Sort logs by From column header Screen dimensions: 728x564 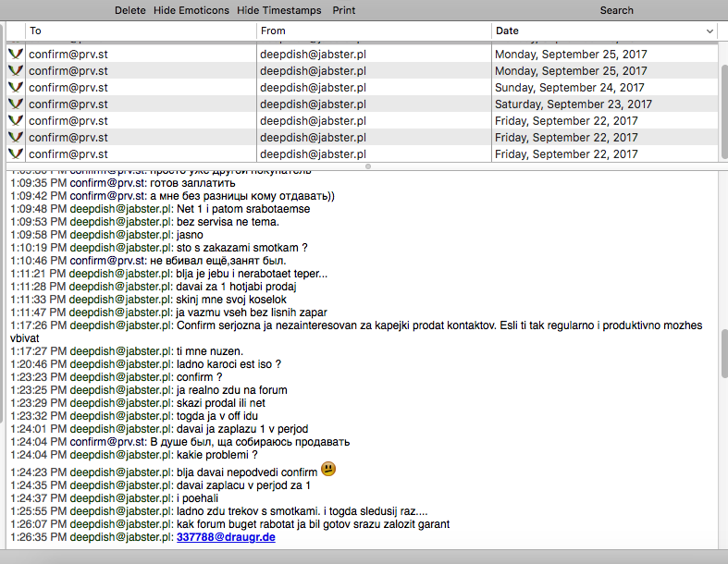pos(375,31)
